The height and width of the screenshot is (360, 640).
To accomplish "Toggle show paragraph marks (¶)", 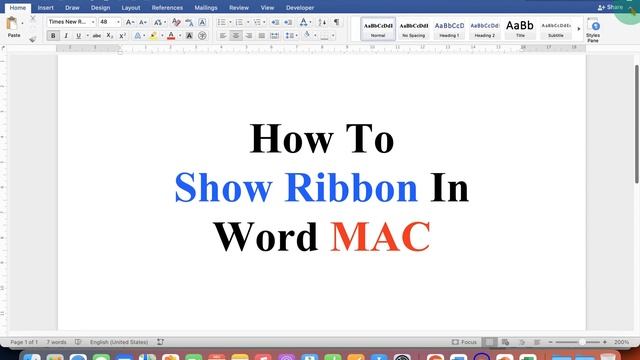I will click(336, 22).
